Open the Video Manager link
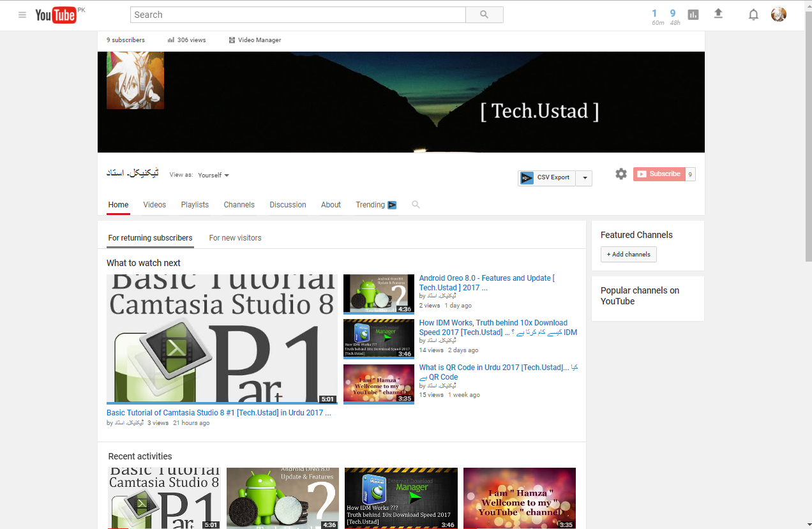The height and width of the screenshot is (529, 812). 259,40
